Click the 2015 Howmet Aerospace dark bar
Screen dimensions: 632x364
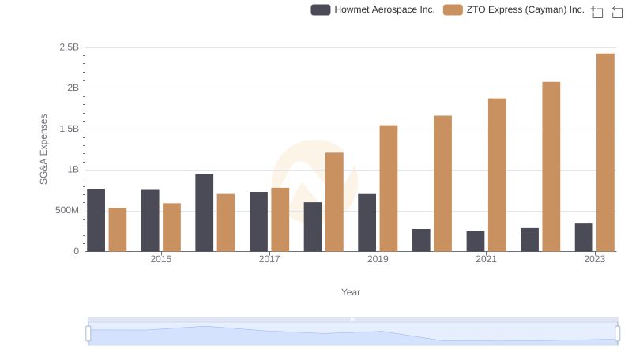click(150, 220)
